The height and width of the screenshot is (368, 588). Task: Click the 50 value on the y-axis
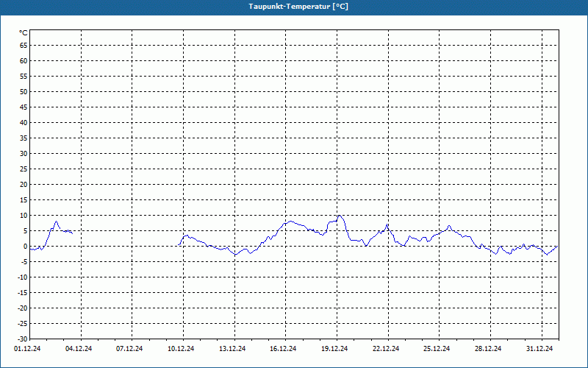24,91
